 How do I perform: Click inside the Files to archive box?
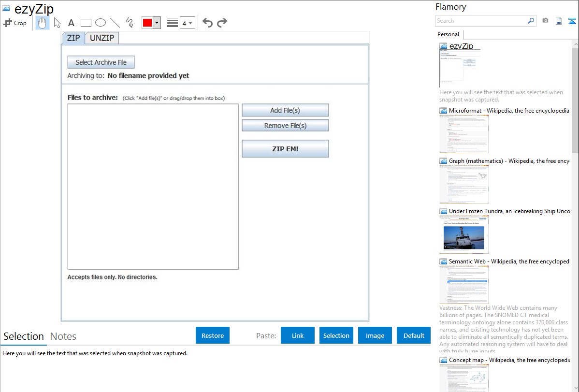coord(153,187)
